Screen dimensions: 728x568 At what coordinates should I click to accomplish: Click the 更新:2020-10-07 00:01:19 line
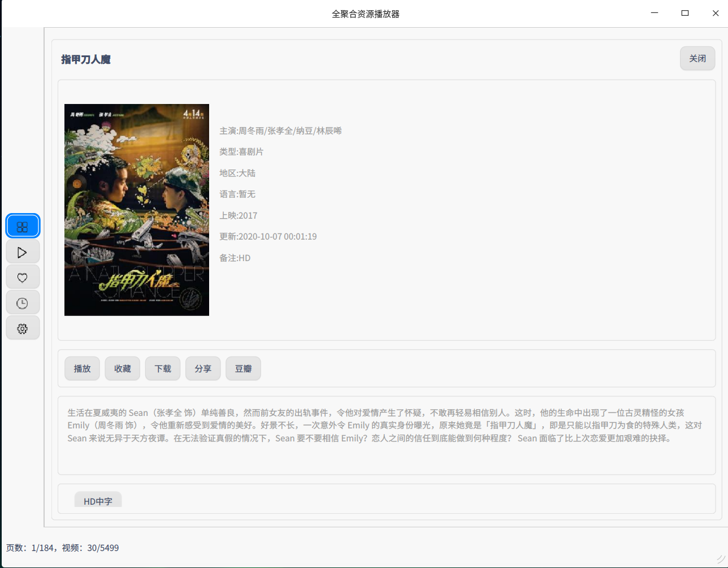pos(268,236)
